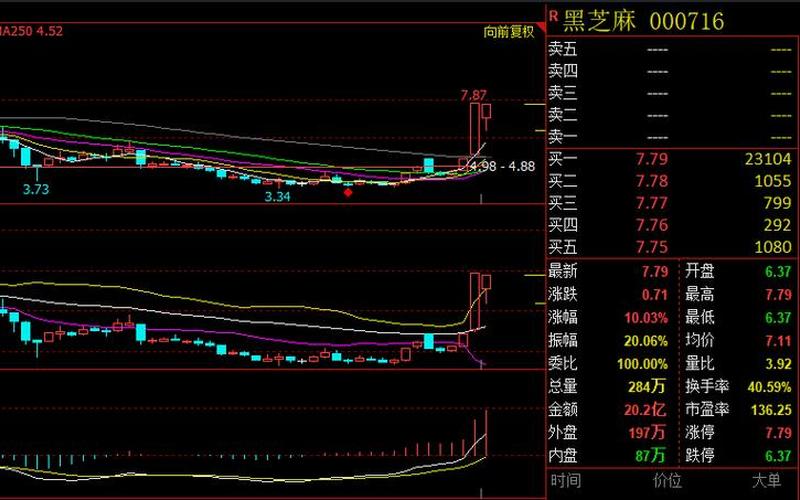Click 买三 bid price 7.77
The height and width of the screenshot is (500, 800).
tap(652, 203)
